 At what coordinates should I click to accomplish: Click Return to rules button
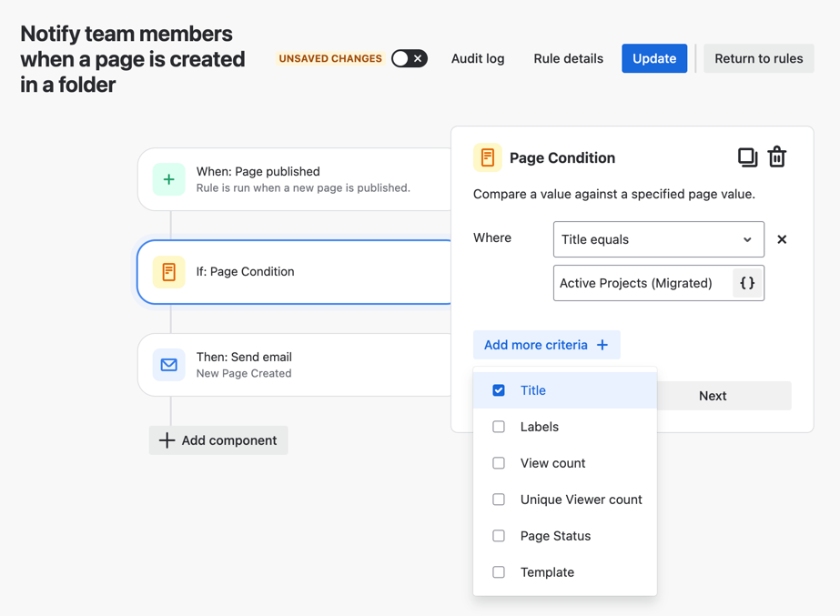pos(759,58)
